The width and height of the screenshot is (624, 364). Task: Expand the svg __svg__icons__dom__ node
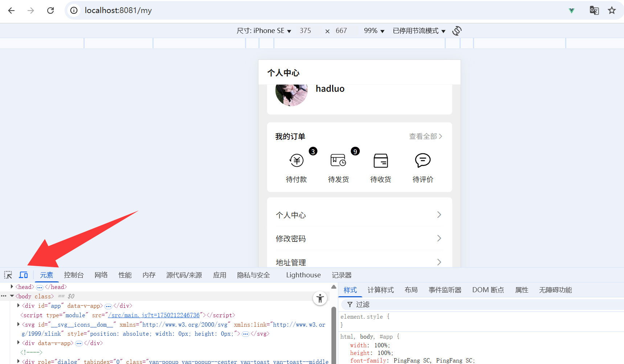coord(18,324)
